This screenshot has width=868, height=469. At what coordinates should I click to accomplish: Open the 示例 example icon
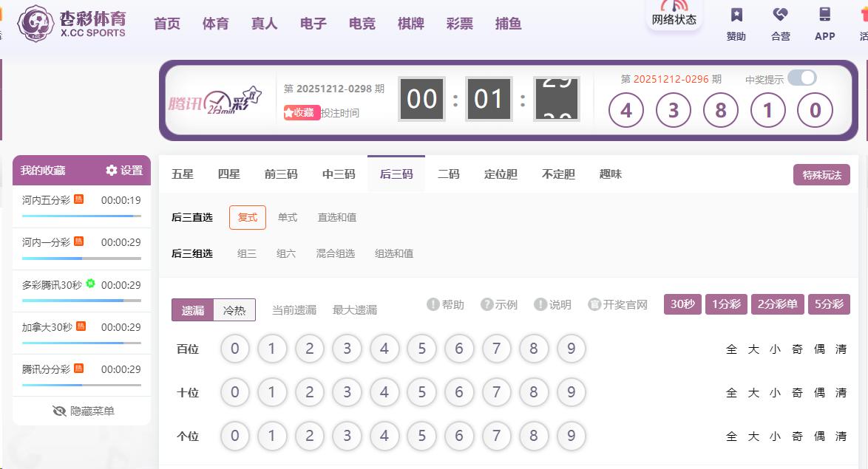486,304
